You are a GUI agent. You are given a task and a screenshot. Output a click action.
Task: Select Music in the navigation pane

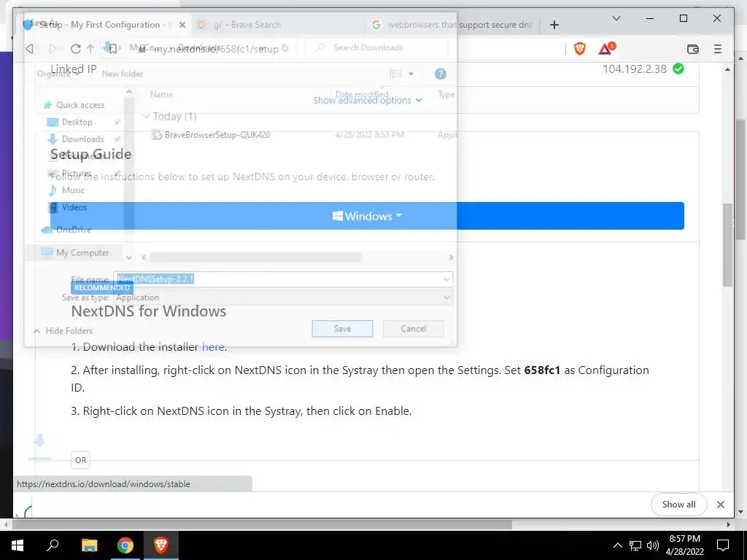pos(66,190)
